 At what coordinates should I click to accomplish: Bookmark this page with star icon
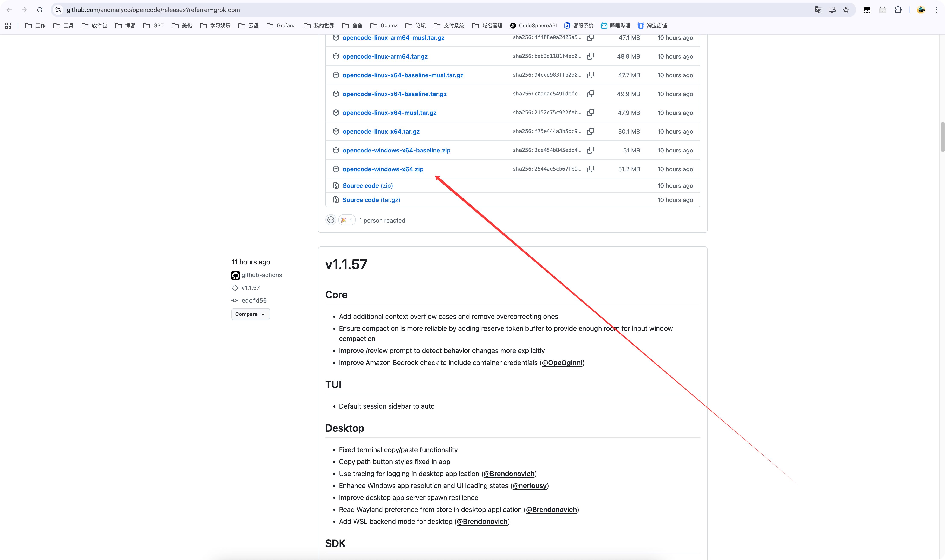[x=846, y=10]
